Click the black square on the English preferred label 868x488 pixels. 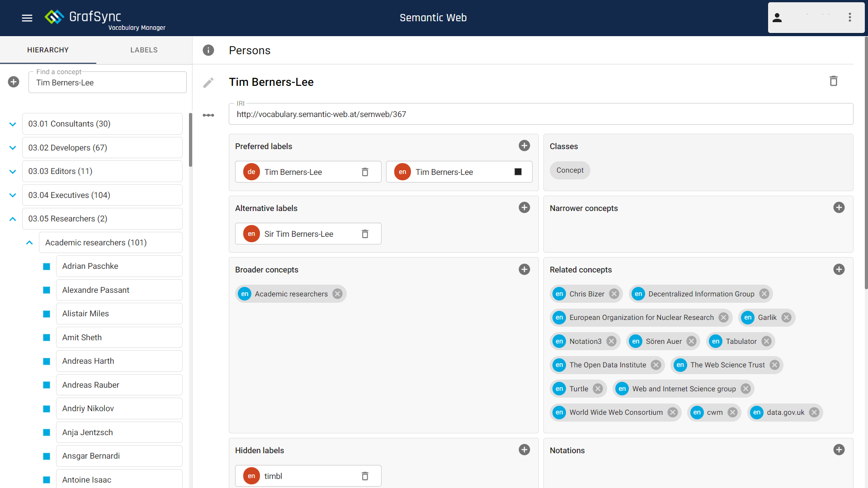pyautogui.click(x=518, y=172)
